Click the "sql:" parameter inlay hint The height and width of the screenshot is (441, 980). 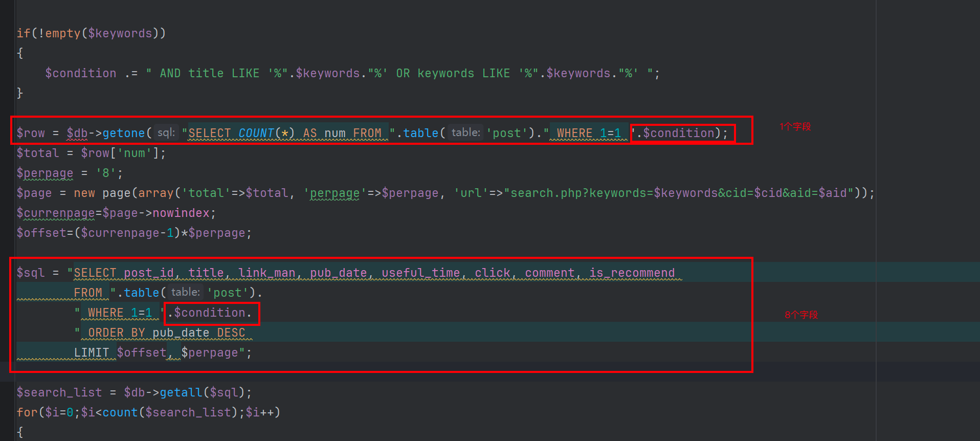(x=166, y=133)
